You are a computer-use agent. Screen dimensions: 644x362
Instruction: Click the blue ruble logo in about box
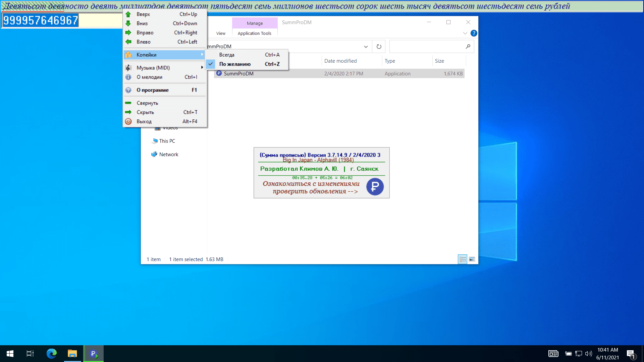375,187
